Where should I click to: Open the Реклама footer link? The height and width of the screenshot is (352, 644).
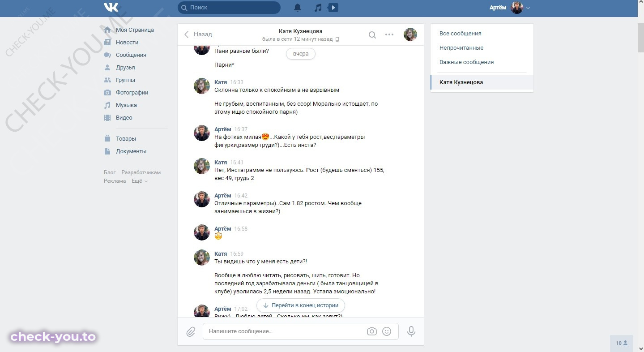coord(115,181)
